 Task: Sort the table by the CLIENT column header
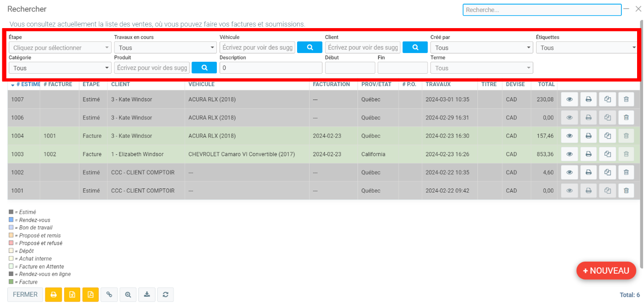click(x=120, y=84)
